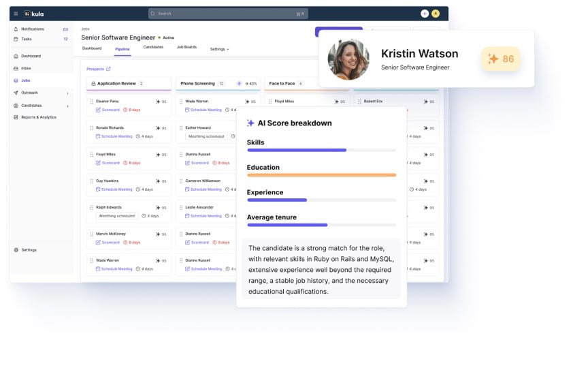
Task: Click the Reports & Analytics sidebar icon
Action: coord(16,117)
